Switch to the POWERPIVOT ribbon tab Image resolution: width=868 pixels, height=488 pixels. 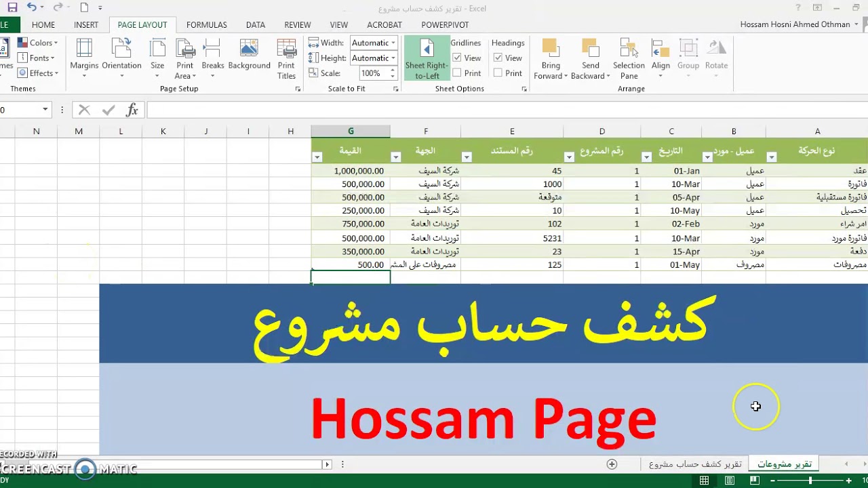pyautogui.click(x=445, y=24)
